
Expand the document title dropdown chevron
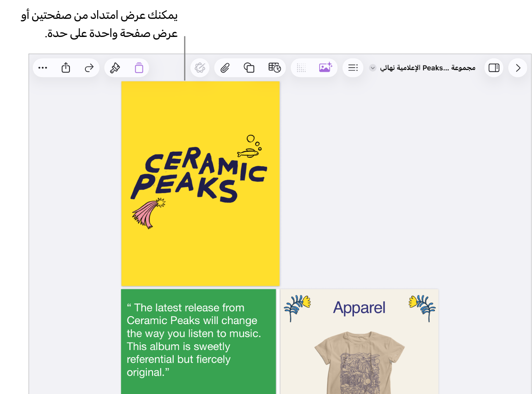click(x=372, y=68)
